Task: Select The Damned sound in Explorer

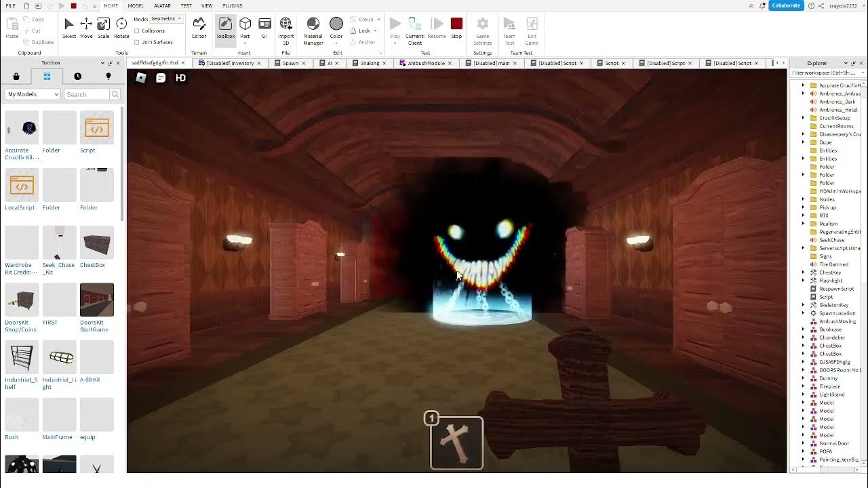Action: coord(833,264)
